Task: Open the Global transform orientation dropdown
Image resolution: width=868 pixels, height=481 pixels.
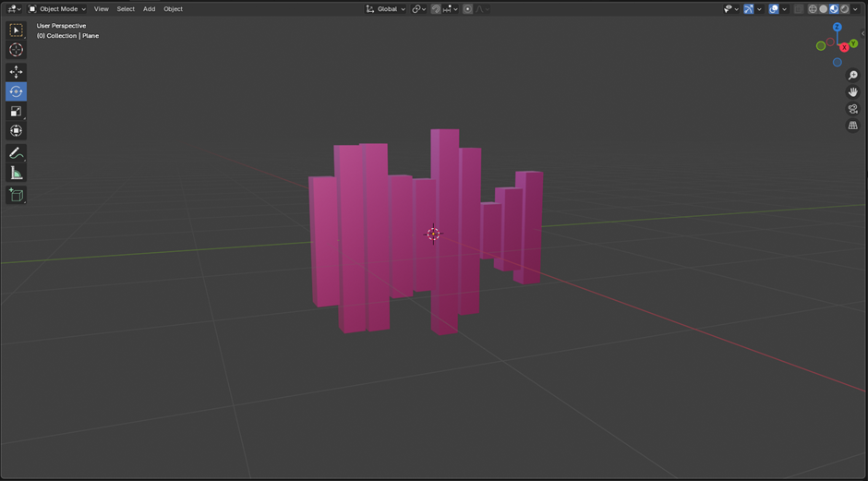Action: pos(386,9)
